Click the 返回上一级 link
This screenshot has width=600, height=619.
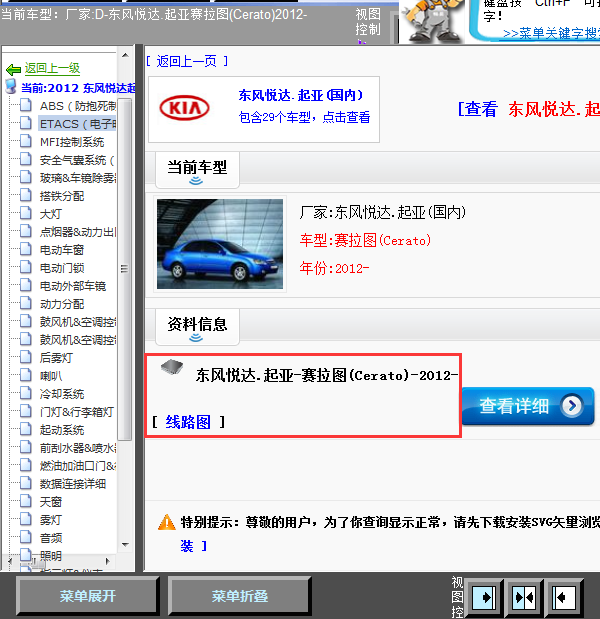click(x=52, y=68)
